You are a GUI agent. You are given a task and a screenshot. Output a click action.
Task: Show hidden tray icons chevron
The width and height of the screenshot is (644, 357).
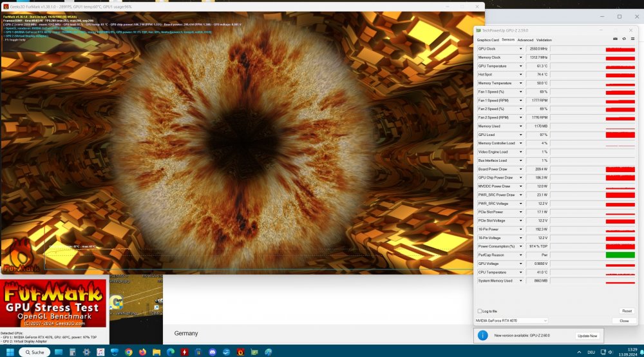pos(579,352)
